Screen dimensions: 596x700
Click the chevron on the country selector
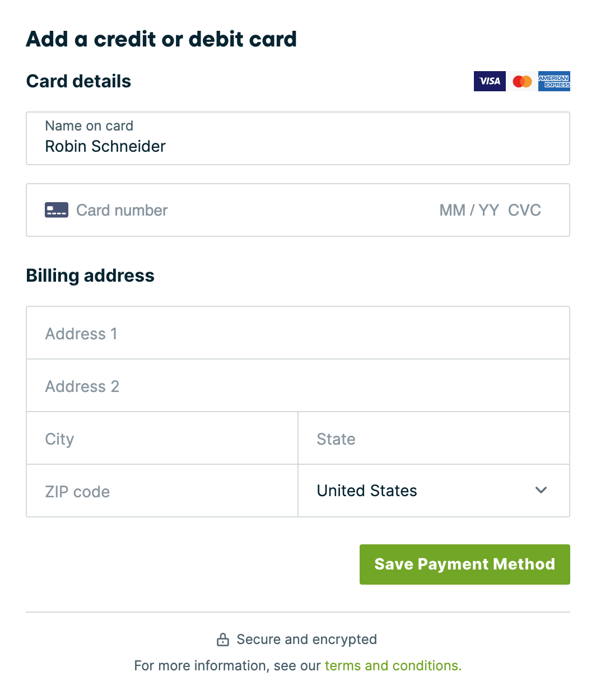[541, 491]
